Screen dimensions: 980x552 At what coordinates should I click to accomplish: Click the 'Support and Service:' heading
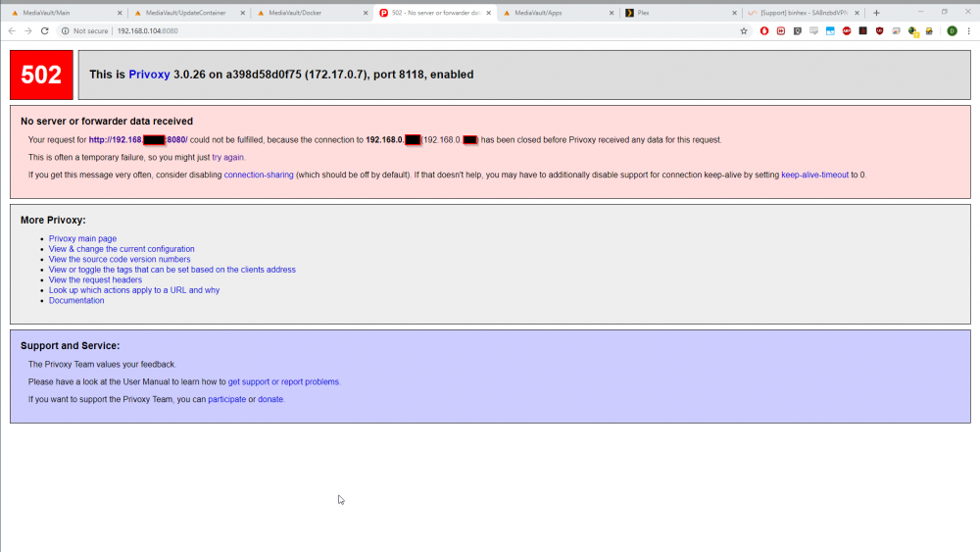coord(70,346)
